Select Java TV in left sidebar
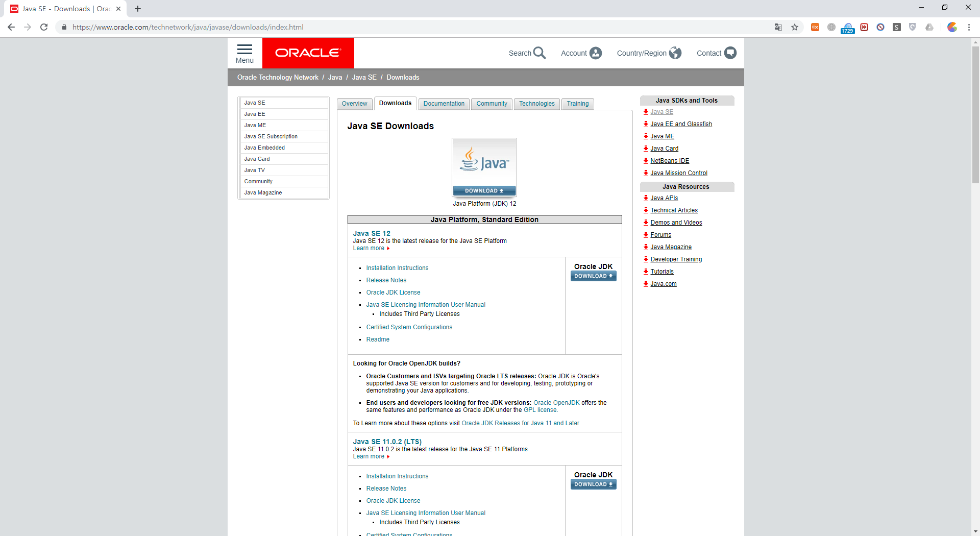Image resolution: width=980 pixels, height=536 pixels. point(284,170)
